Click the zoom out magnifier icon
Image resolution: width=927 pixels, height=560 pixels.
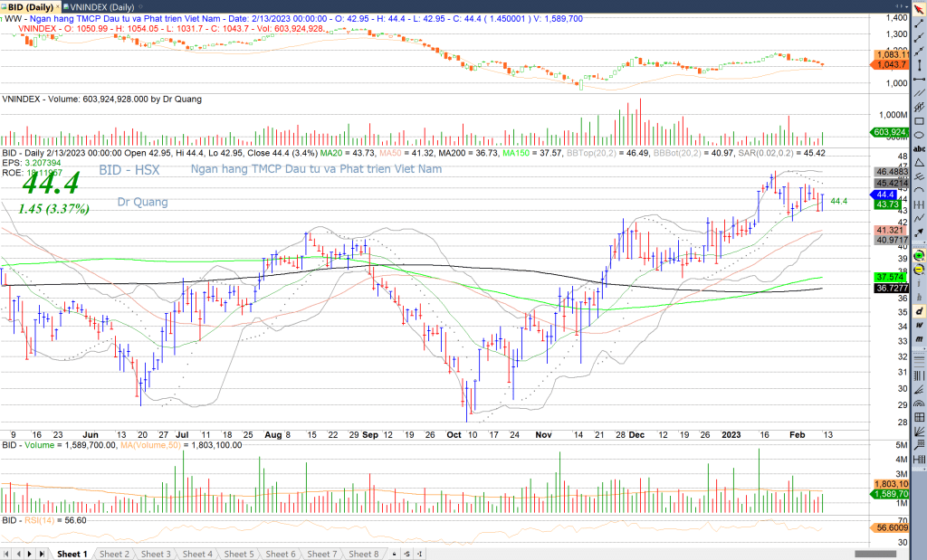(920, 270)
